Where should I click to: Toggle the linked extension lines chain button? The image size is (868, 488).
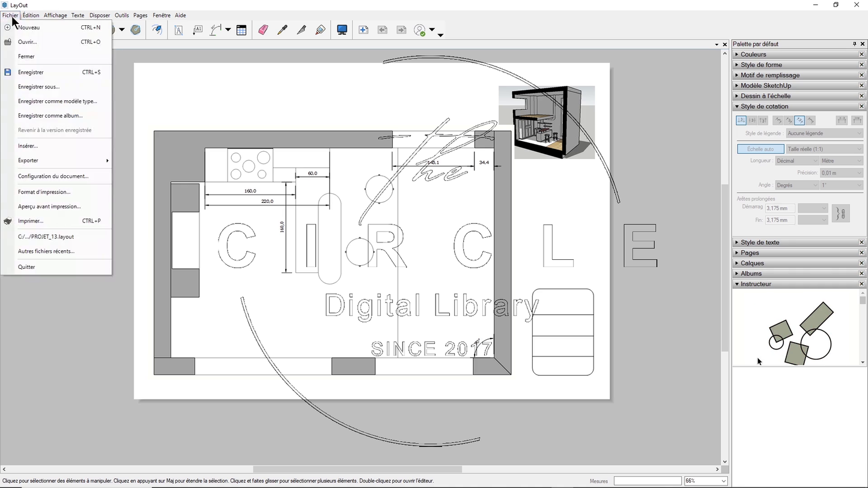(x=841, y=214)
